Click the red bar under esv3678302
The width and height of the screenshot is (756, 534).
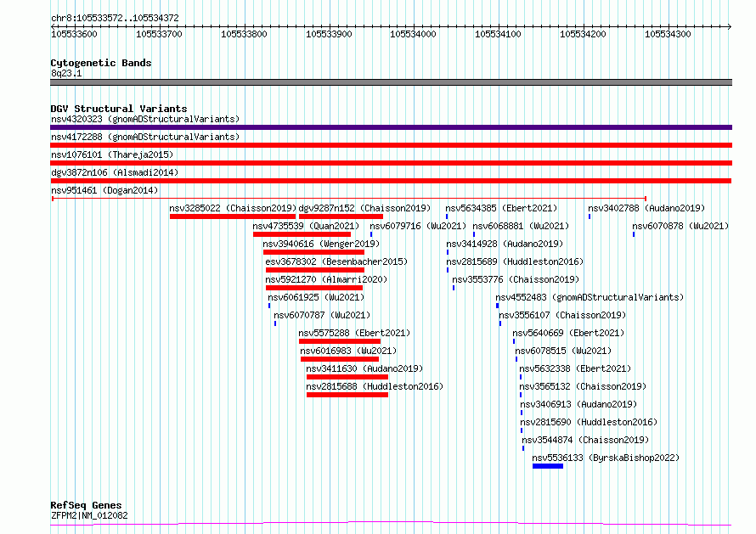tap(315, 270)
